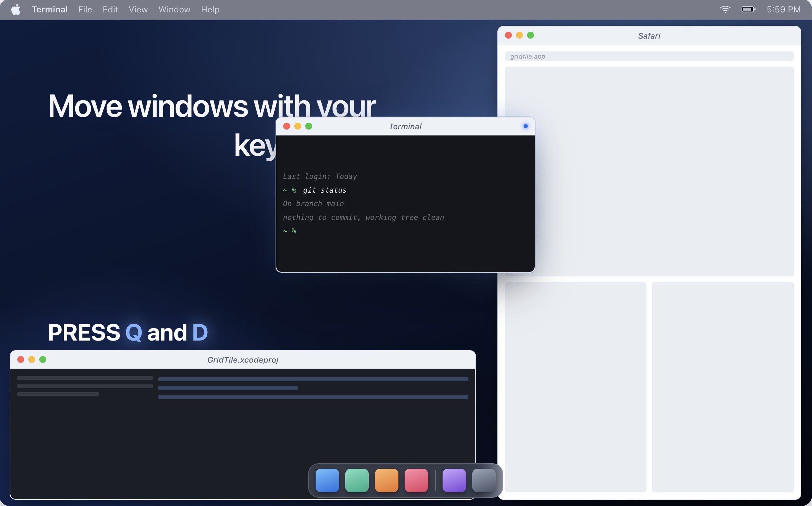The width and height of the screenshot is (812, 506).
Task: Click 'Last login: Today' in Terminal
Action: (x=320, y=176)
